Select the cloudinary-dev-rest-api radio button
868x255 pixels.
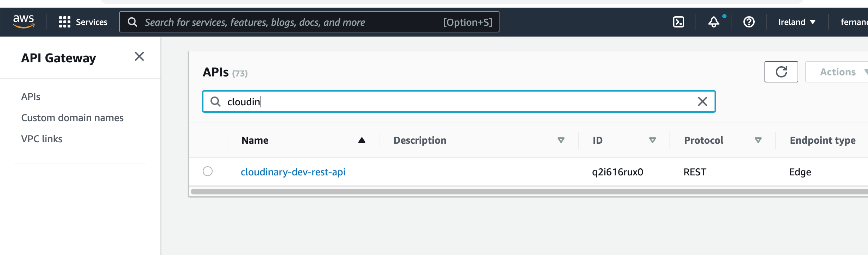[x=208, y=171]
